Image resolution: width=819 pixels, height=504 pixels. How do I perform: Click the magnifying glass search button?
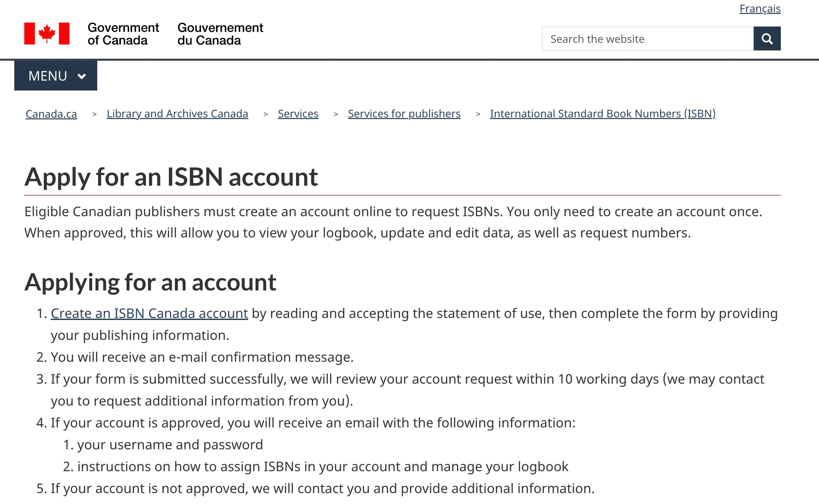767,39
